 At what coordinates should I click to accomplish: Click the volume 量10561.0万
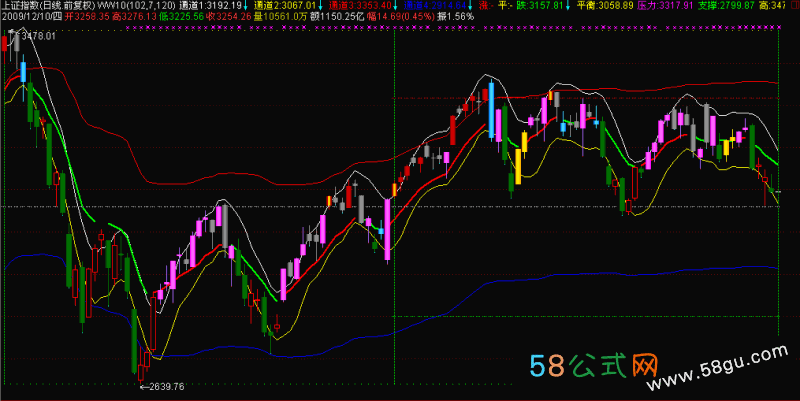(281, 16)
